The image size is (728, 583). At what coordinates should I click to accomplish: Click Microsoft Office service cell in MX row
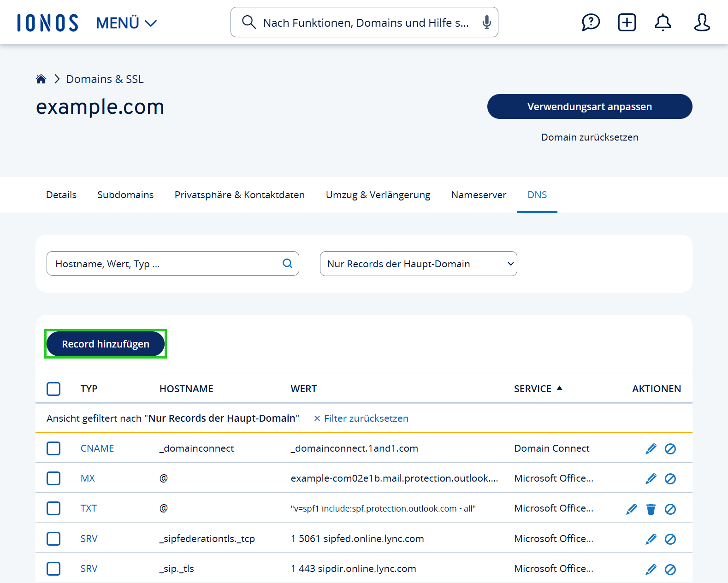point(554,478)
